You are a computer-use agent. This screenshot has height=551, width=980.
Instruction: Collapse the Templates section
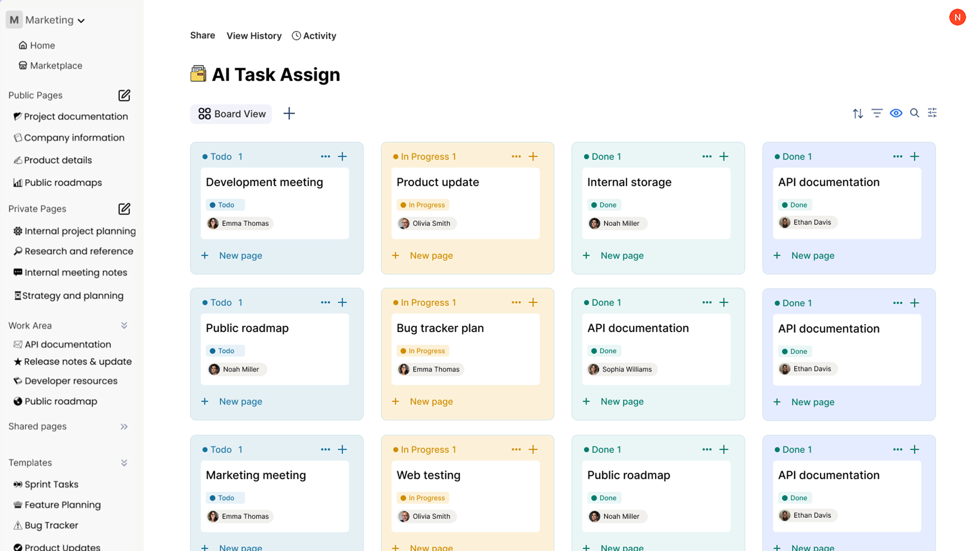pyautogui.click(x=124, y=462)
